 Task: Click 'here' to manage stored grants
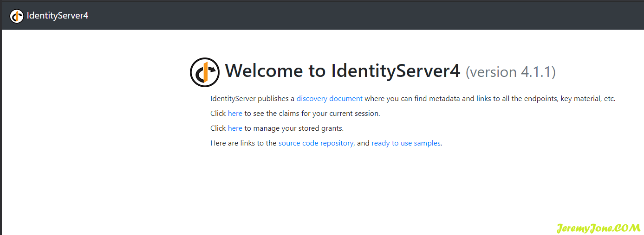tap(235, 128)
